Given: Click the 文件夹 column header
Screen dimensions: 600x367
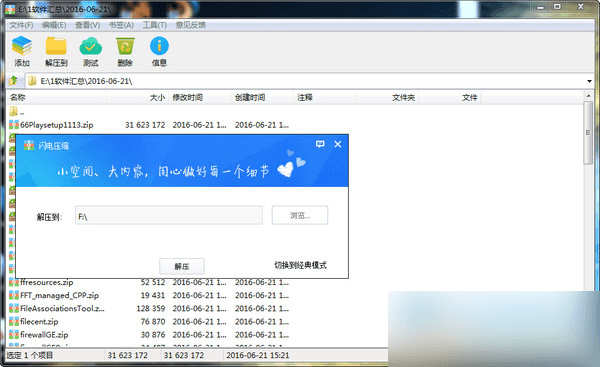Looking at the screenshot, I should tap(403, 98).
